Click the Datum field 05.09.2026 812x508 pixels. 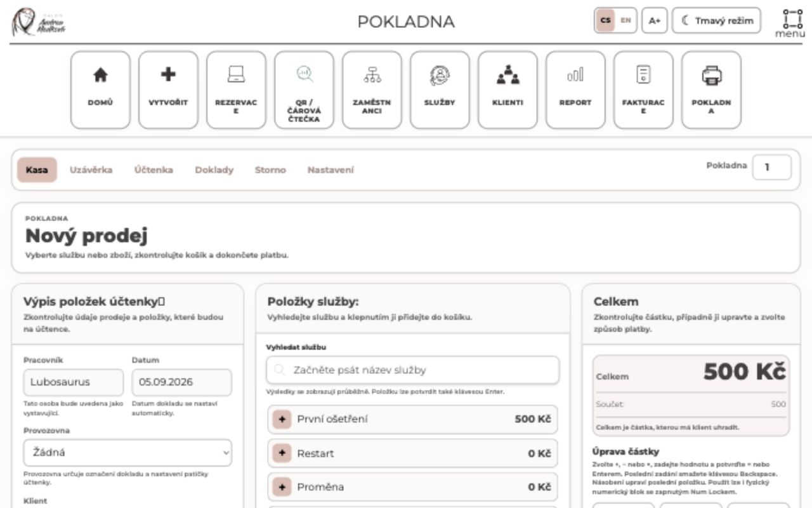182,382
